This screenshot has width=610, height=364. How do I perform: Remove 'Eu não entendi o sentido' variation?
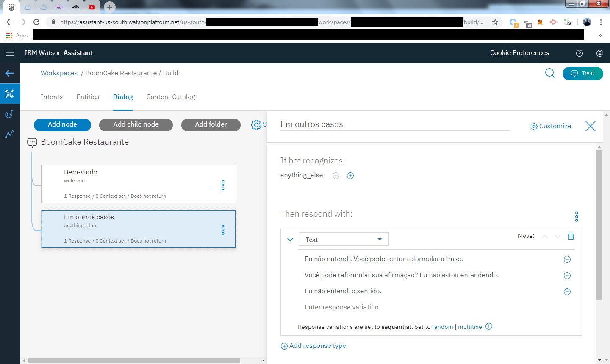567,292
